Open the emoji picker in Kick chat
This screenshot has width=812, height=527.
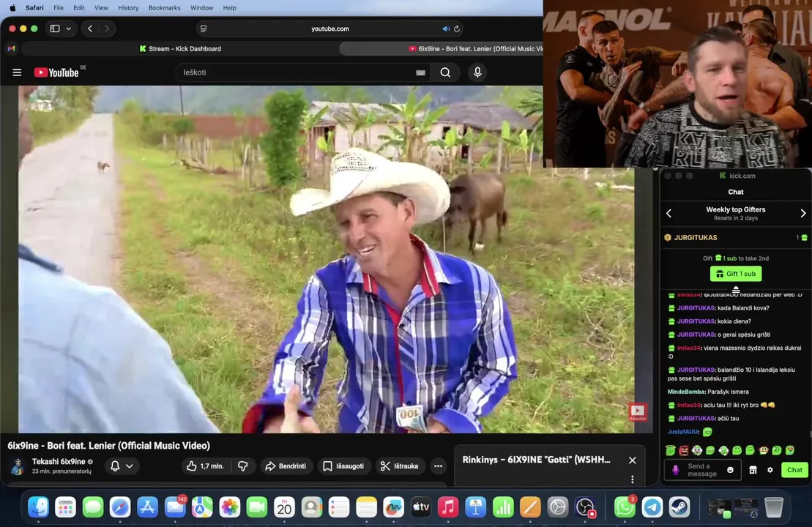pos(730,470)
